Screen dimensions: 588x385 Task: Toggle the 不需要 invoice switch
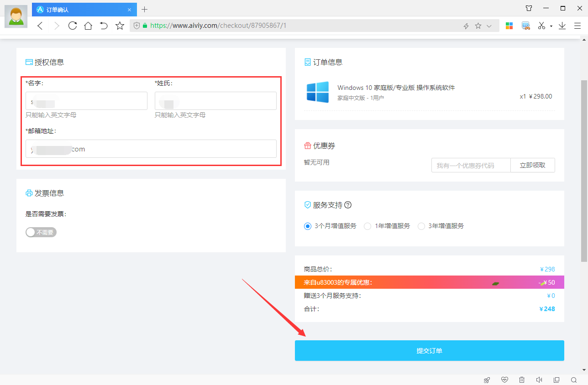(x=41, y=232)
